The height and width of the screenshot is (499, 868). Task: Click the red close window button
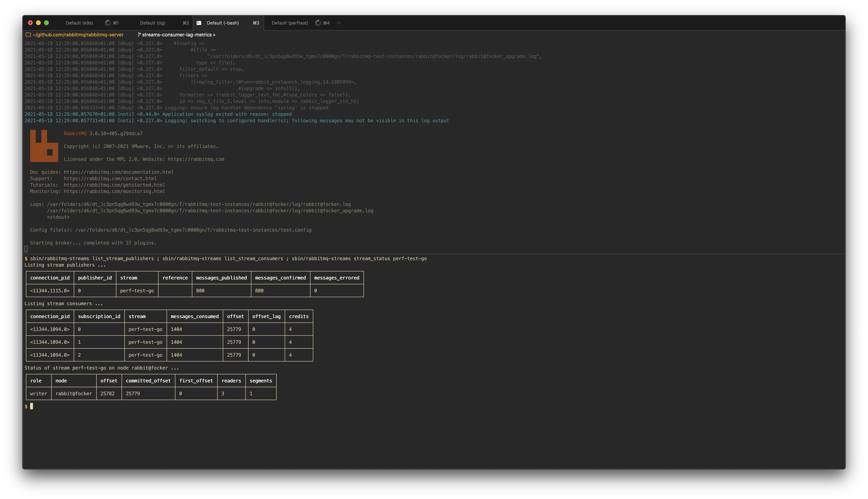[30, 23]
